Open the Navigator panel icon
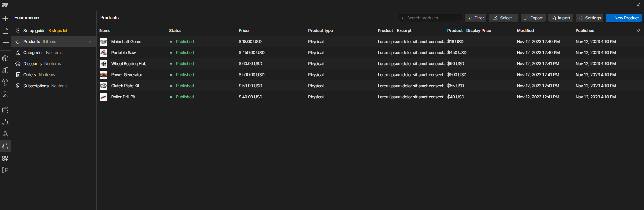This screenshot has width=644, height=210. coord(5,43)
